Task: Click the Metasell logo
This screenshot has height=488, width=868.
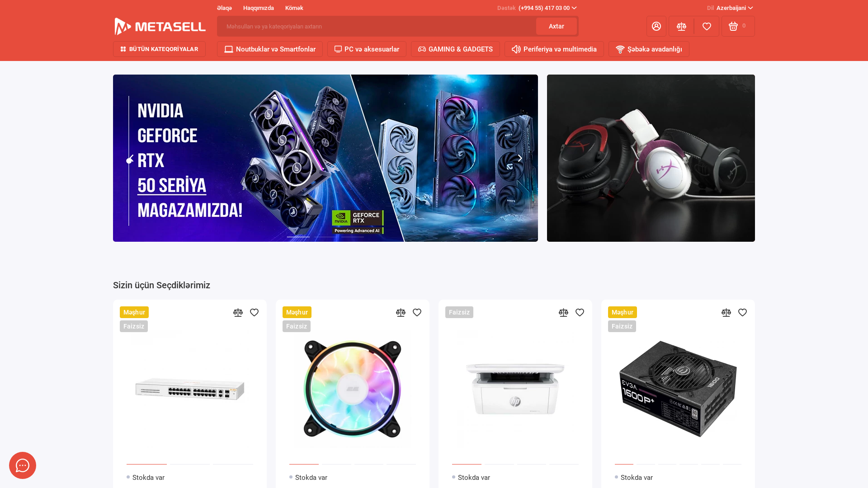Action: (x=160, y=27)
